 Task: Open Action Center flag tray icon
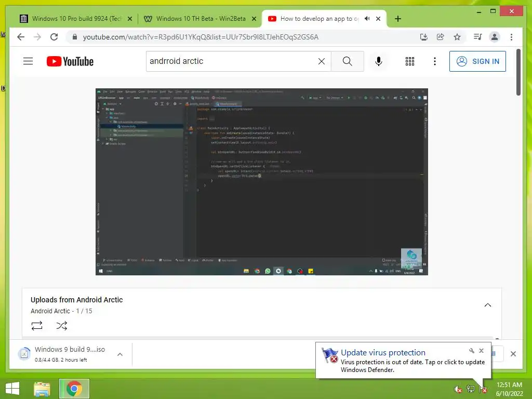[483, 389]
